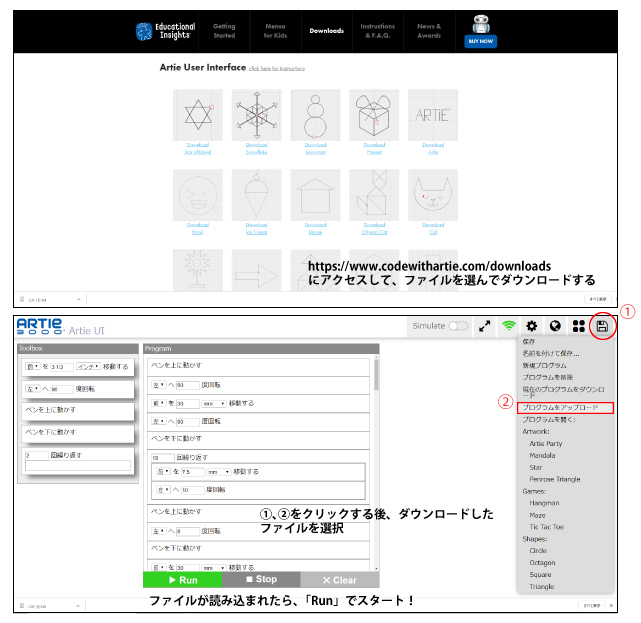Viewport: 641px width, 623px height.
Task: Click the 'click here for instructions' link
Action: 277,69
